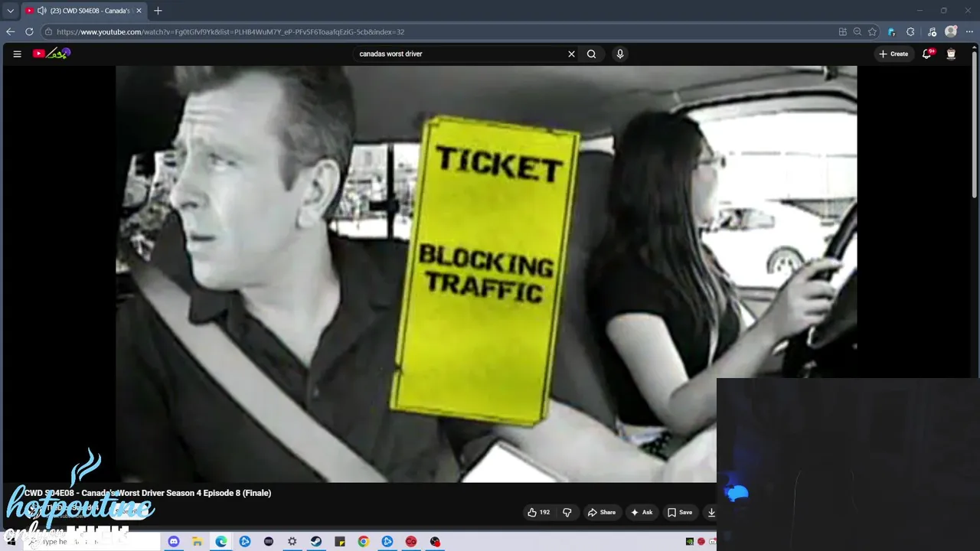This screenshot has width=980, height=551.
Task: Open the YouTube hamburger guide menu
Action: tap(17, 54)
